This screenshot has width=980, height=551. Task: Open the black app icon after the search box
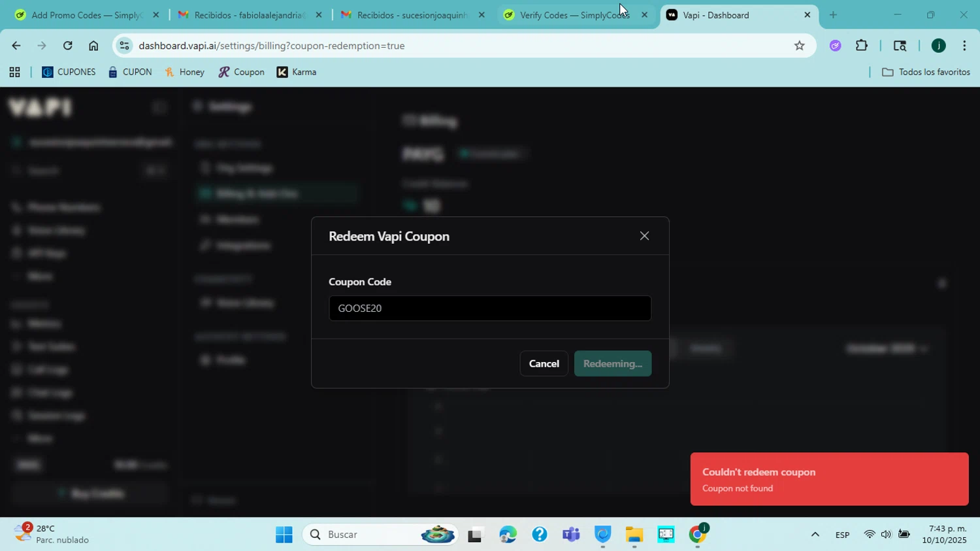475,535
